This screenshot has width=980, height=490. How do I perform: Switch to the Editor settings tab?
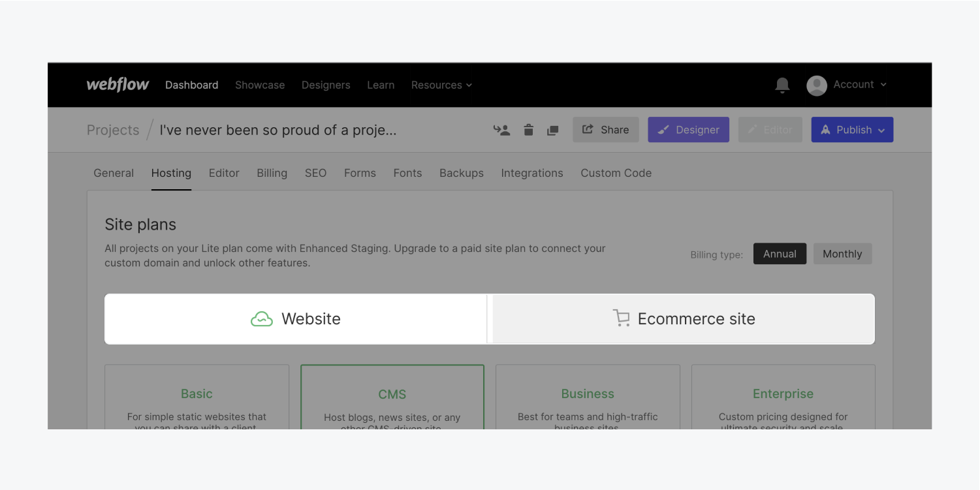224,173
